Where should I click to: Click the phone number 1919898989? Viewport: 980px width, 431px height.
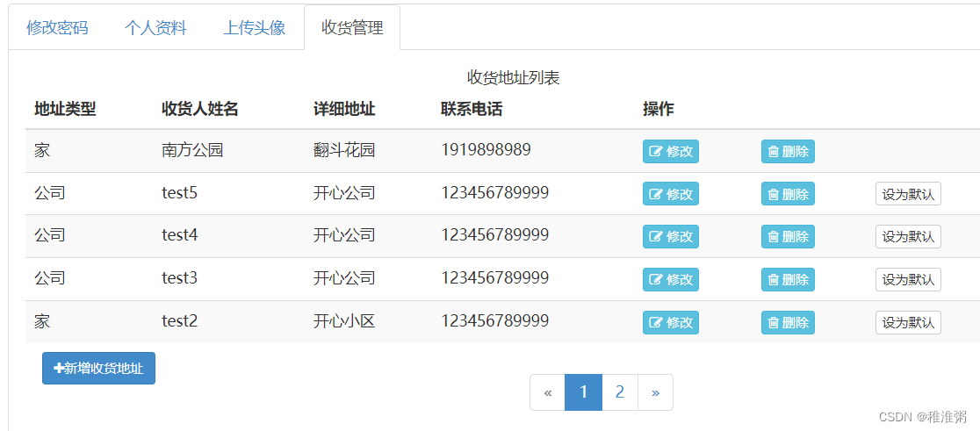coord(486,150)
